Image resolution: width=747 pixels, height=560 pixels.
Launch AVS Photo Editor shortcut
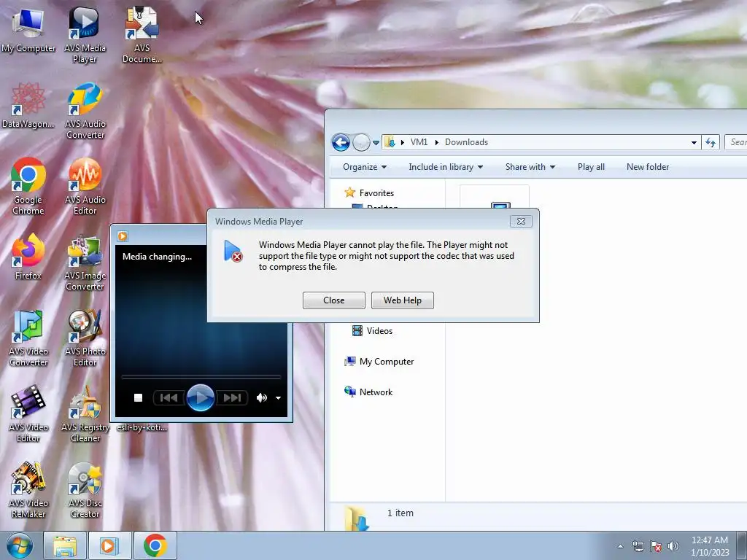click(x=85, y=338)
